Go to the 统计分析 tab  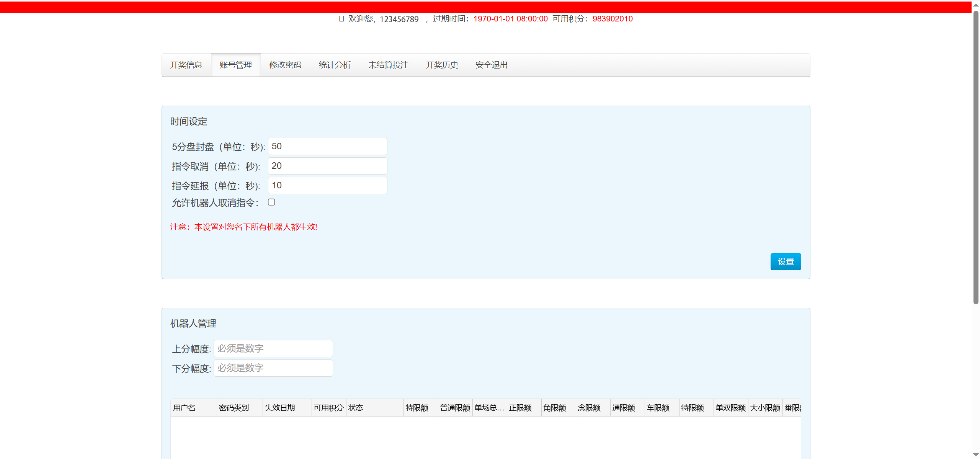click(335, 65)
